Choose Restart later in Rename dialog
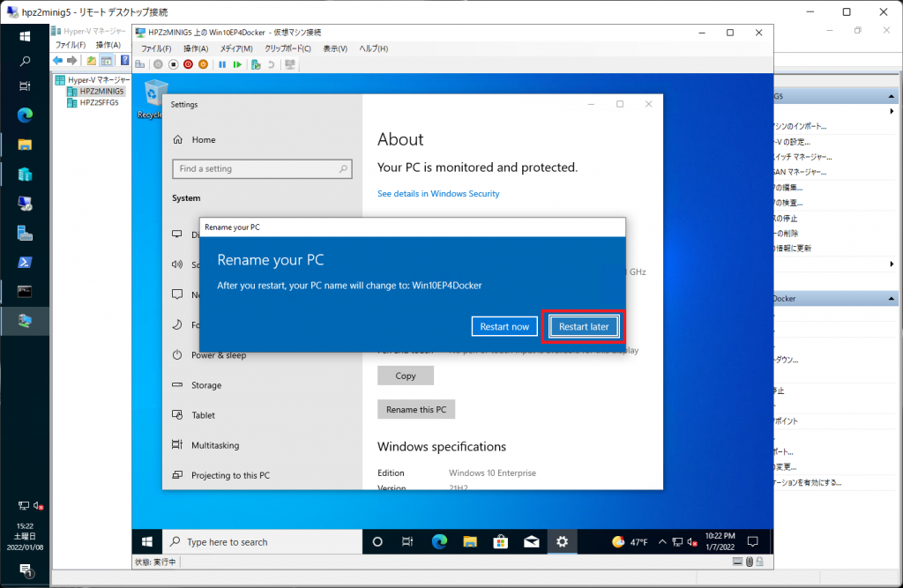The height and width of the screenshot is (588, 903). click(584, 326)
